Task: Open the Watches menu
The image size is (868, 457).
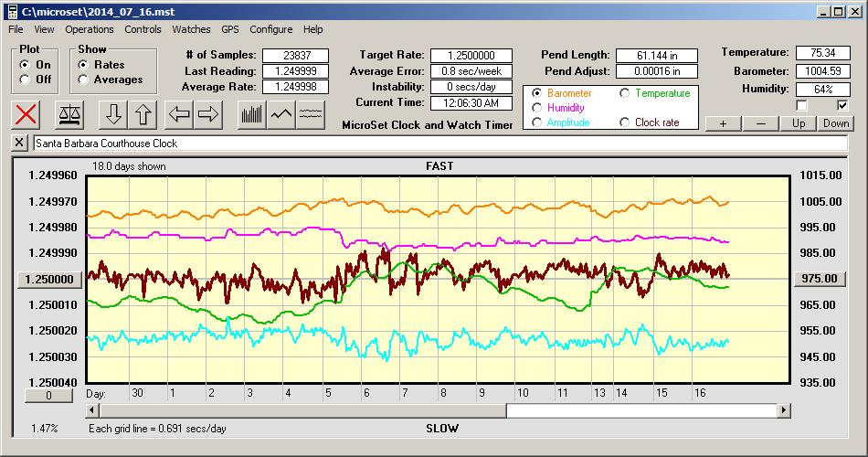Action: [191, 29]
